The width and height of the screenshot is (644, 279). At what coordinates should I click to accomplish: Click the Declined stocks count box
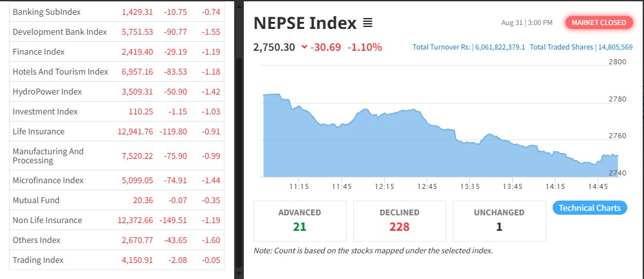[400, 221]
